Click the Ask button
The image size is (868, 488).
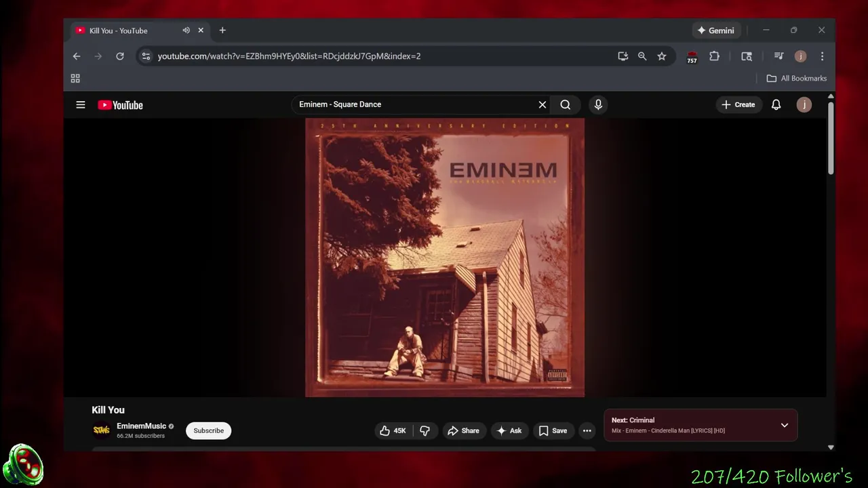click(x=509, y=430)
